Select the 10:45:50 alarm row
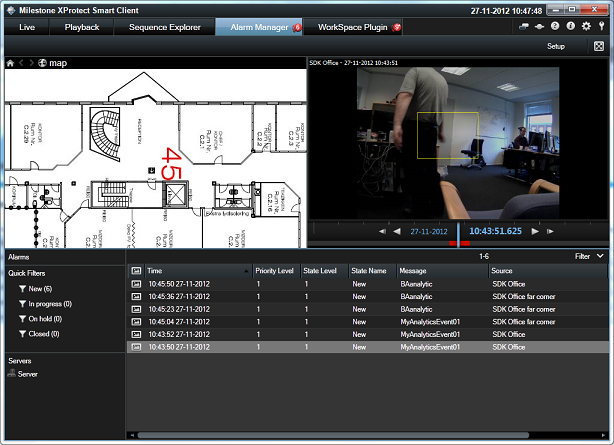The image size is (614, 445). 367,284
